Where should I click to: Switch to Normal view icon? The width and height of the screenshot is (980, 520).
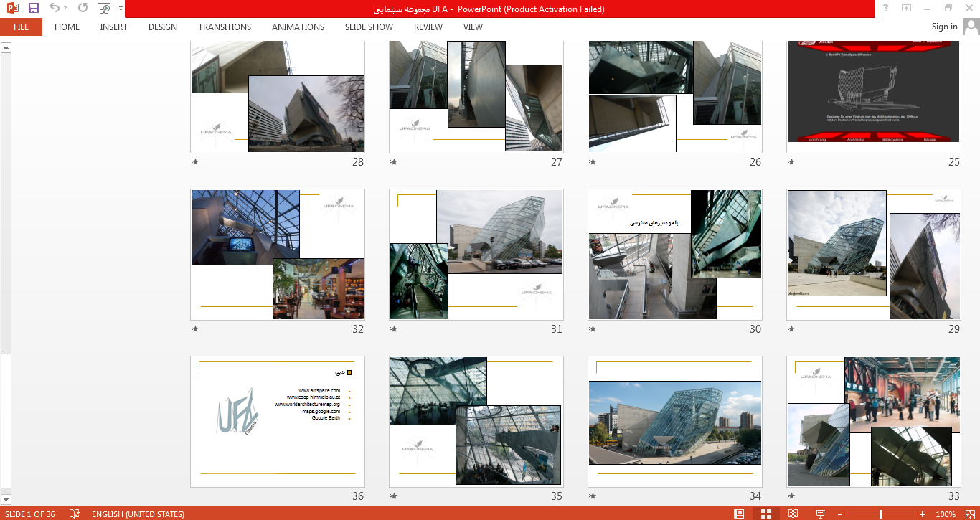739,514
